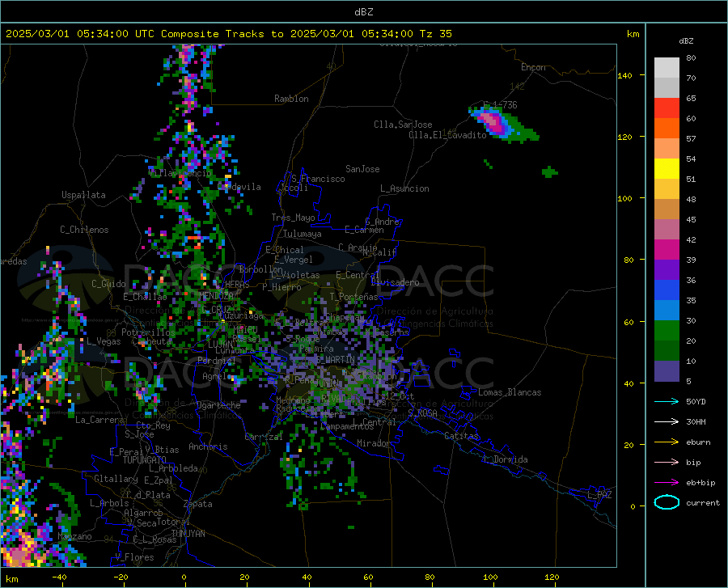Viewport: 728px width, 588px height.
Task: Click the 'Anchoris' map label
Action: pyautogui.click(x=208, y=446)
